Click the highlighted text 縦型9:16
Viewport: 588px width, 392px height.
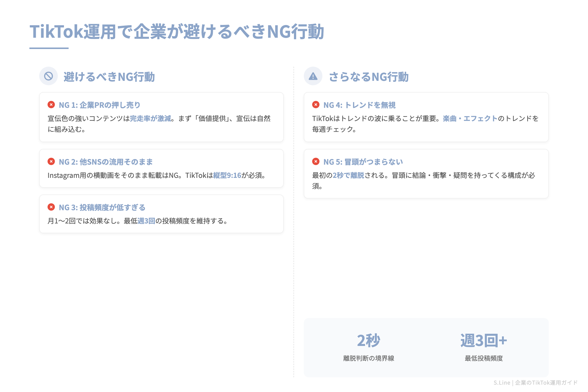pos(227,176)
